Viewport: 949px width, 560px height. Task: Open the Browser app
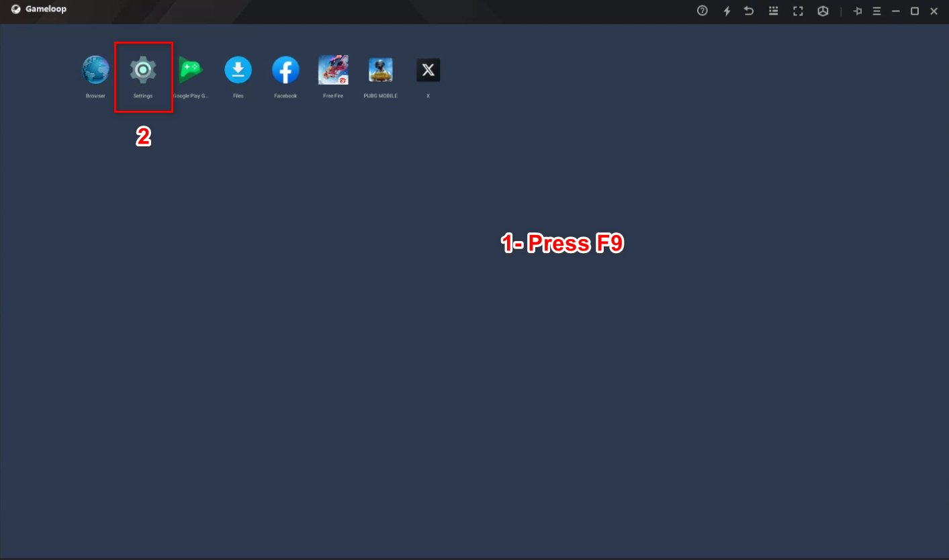pos(95,71)
